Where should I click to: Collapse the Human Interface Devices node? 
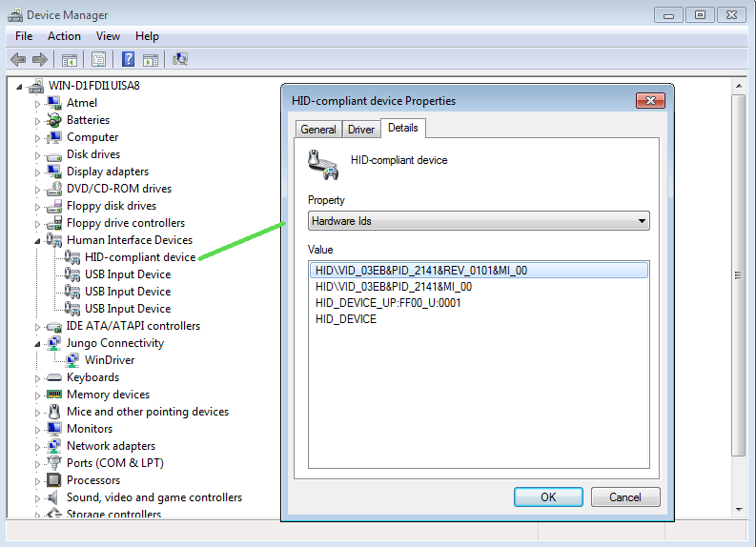pyautogui.click(x=37, y=241)
